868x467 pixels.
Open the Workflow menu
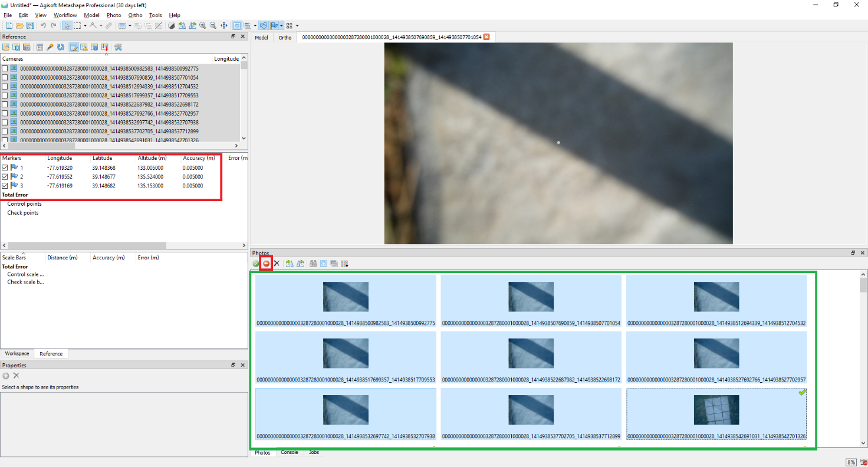click(x=65, y=15)
